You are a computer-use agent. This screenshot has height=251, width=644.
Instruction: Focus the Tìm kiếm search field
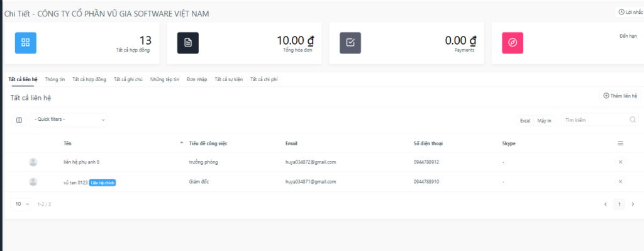pos(599,120)
